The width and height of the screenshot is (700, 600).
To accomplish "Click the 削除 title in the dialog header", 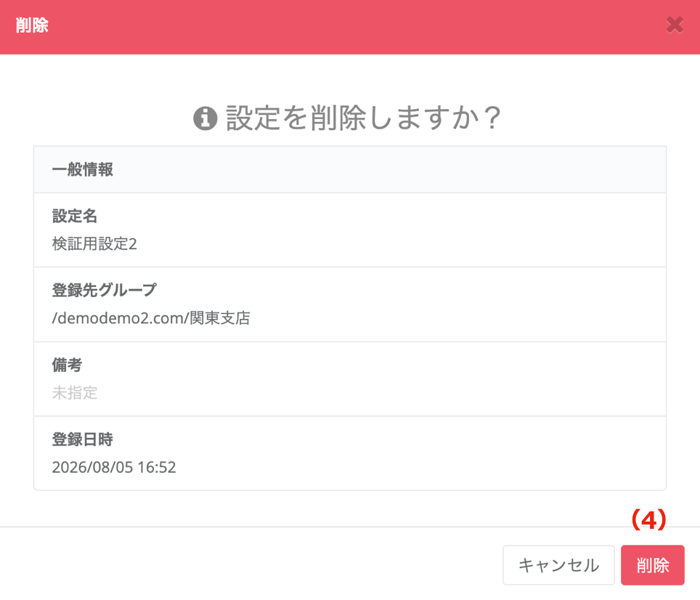I will tap(32, 25).
